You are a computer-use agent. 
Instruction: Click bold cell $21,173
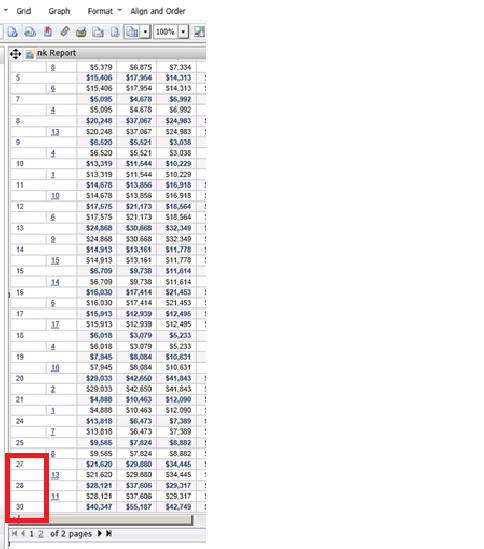click(139, 207)
